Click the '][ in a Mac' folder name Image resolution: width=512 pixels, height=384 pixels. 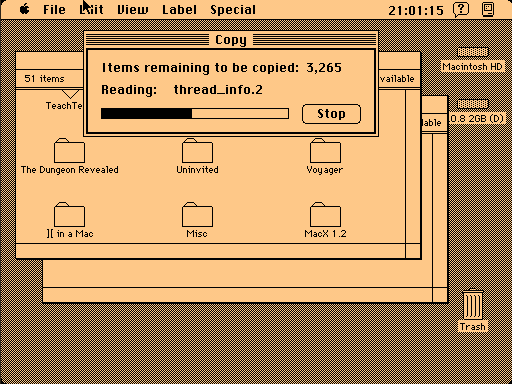(70, 234)
